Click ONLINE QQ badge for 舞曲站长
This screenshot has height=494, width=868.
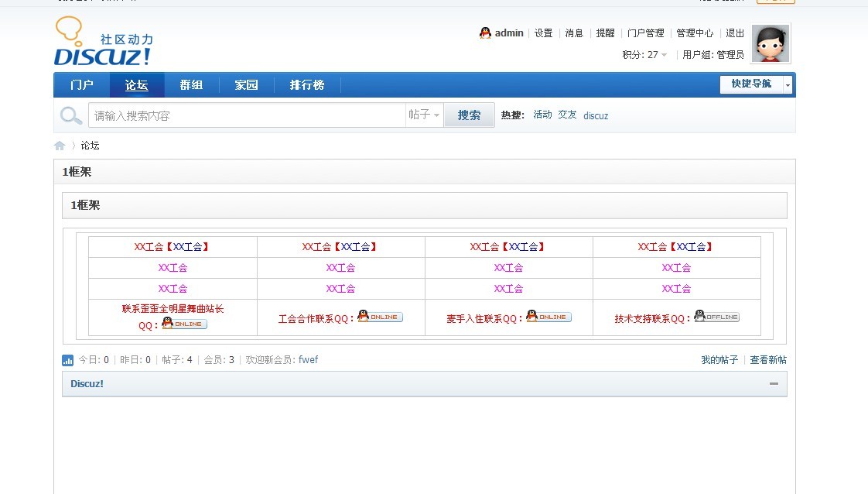click(x=184, y=323)
